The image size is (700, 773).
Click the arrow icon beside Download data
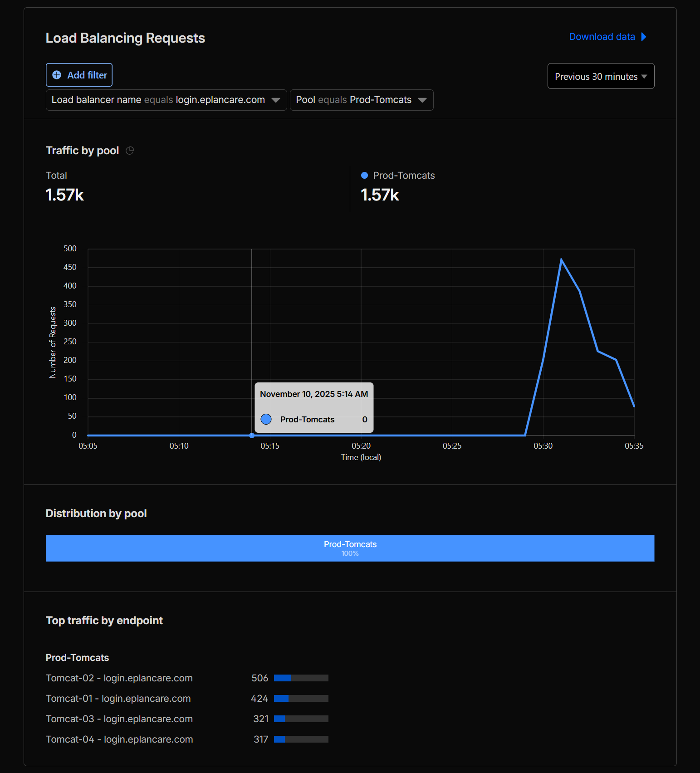(x=643, y=37)
